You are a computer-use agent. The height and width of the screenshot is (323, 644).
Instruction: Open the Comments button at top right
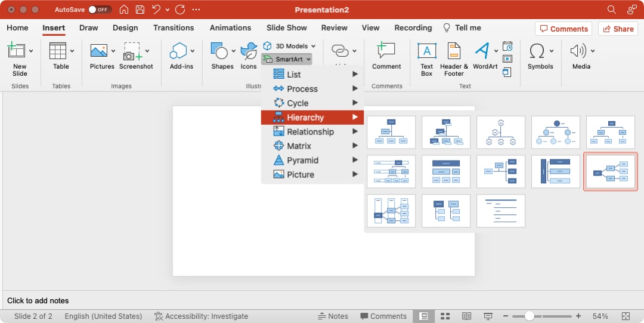[563, 29]
